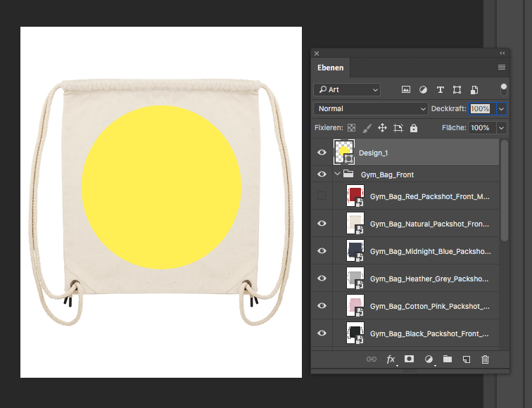This screenshot has height=408, width=532.
Task: Click the lock all padlock icon
Action: point(414,128)
